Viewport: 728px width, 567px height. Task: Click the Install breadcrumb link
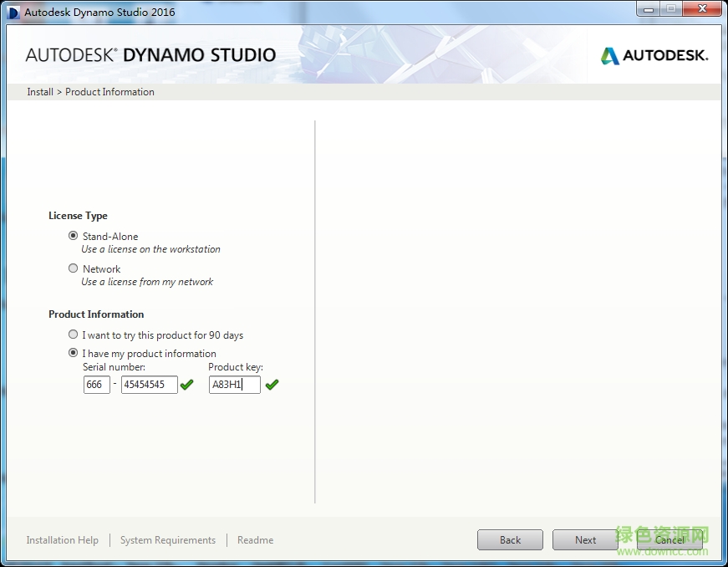tap(39, 92)
